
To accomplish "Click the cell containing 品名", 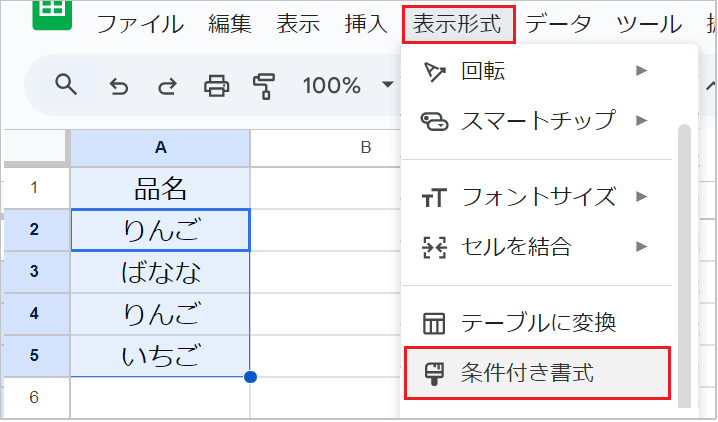I will pyautogui.click(x=160, y=188).
